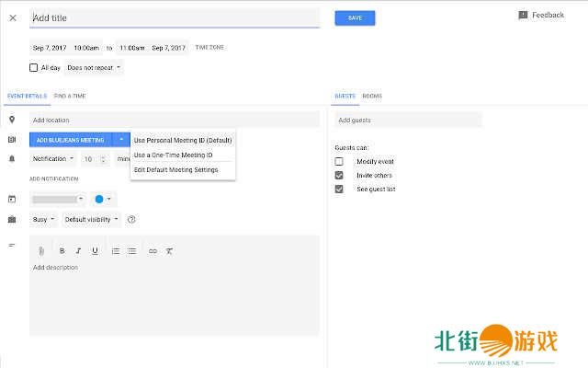Close the event editor with the X icon

[x=13, y=17]
